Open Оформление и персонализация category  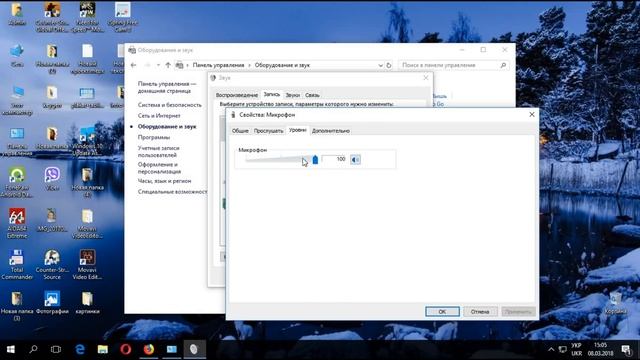click(159, 168)
